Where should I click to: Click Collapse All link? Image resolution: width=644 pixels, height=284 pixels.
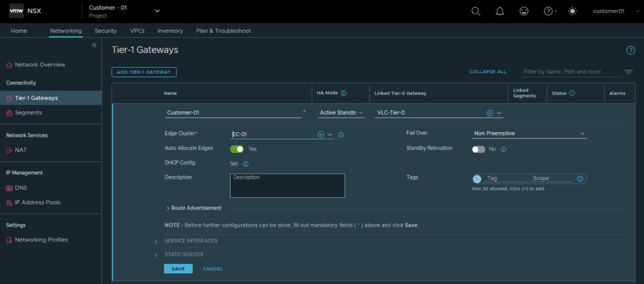(488, 72)
